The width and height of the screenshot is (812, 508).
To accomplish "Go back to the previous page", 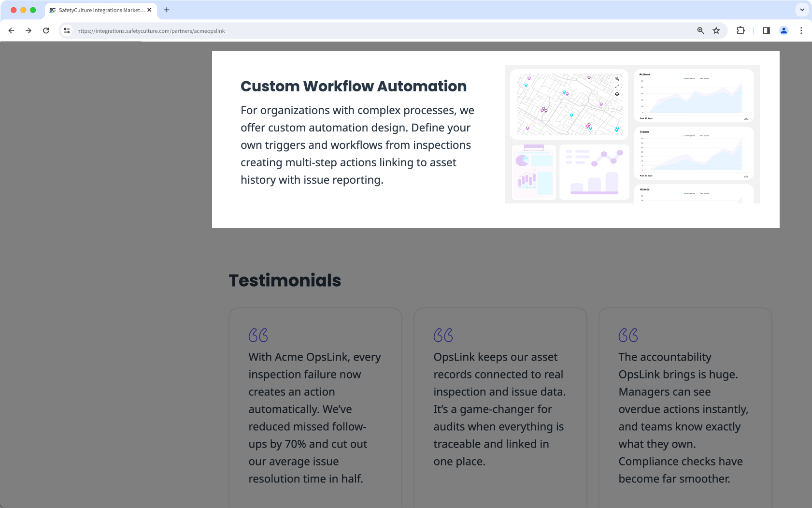I will tap(12, 30).
